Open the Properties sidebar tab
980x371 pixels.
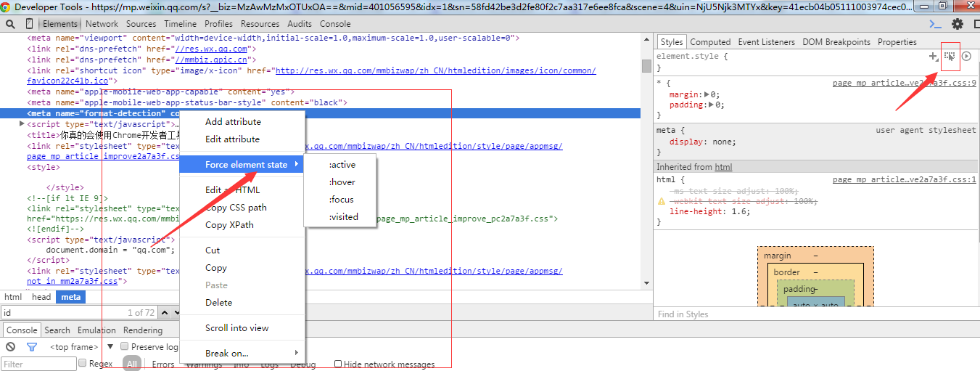897,42
